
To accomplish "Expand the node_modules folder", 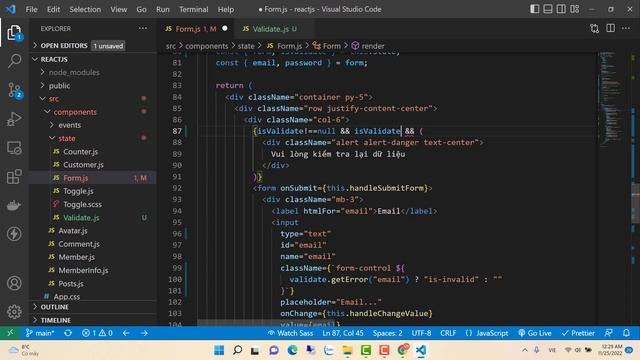I will point(74,72).
